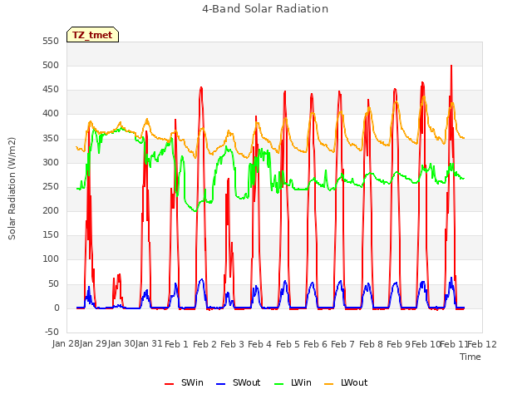Viewport: 532px width, 399px height.
Task: Click the -50 y-axis tick label
Action: tap(52, 332)
